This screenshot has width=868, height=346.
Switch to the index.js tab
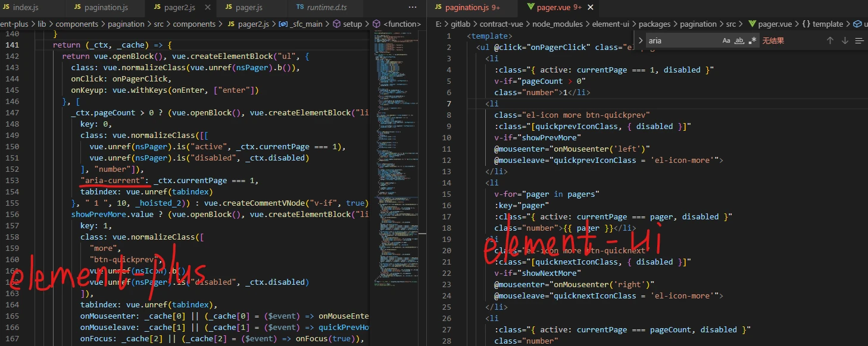click(x=24, y=8)
